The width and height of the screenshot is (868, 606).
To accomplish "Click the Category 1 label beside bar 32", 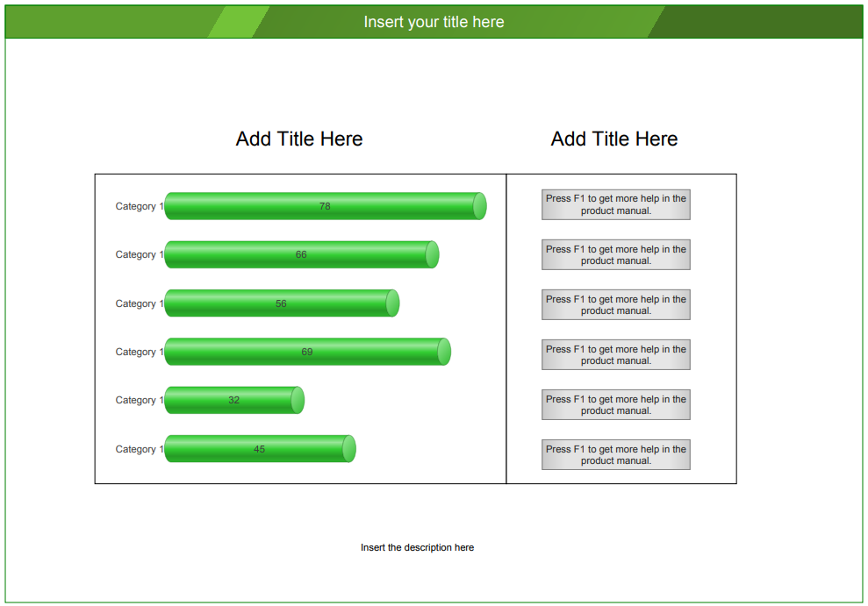I will point(140,400).
